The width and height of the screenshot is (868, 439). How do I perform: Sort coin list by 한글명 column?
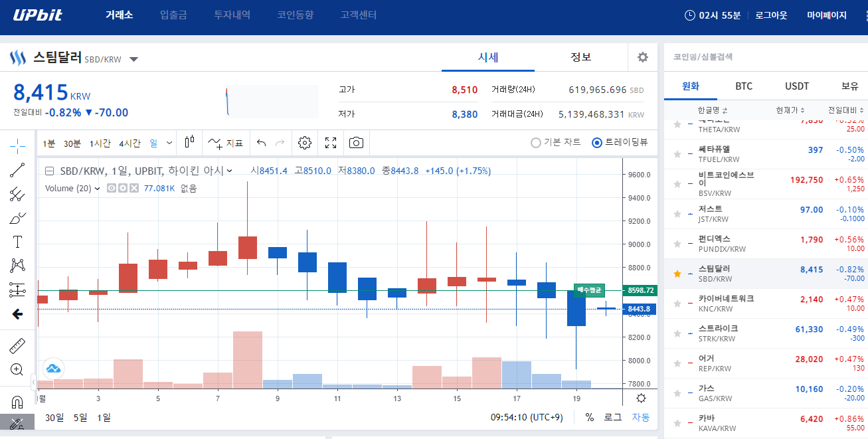[x=713, y=110]
